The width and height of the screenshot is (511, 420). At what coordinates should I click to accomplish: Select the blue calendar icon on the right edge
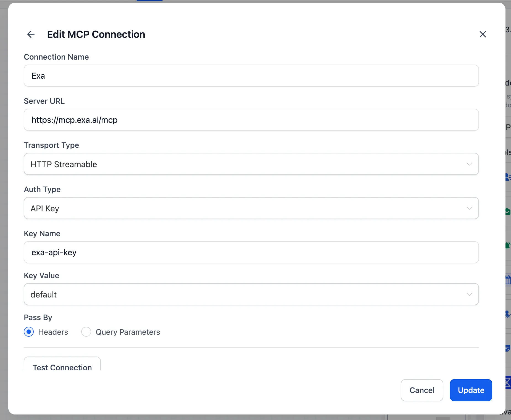508,279
